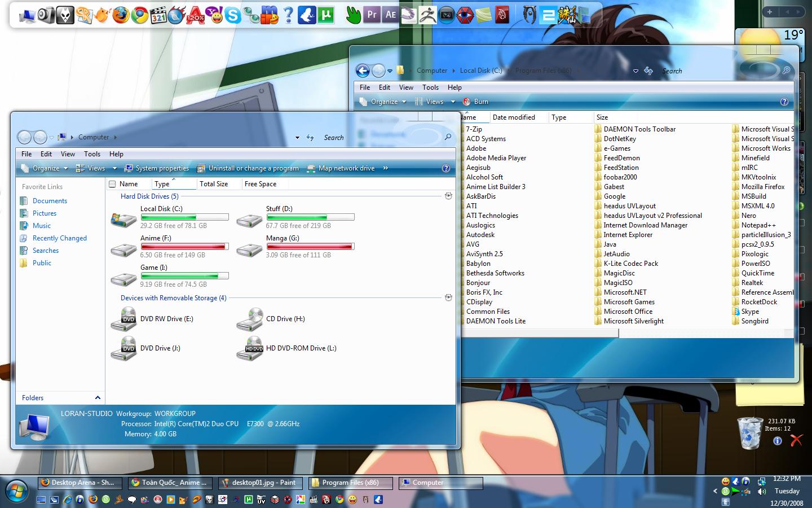Click Map network drive button

[341, 168]
